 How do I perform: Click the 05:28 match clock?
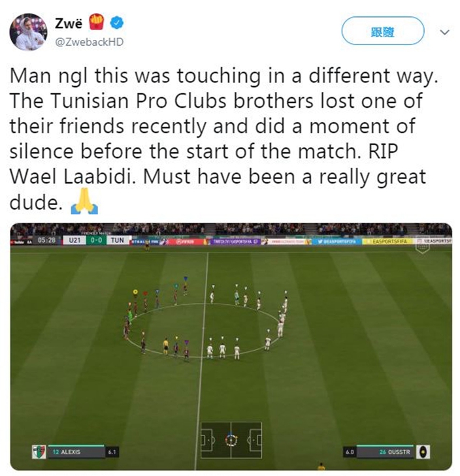[x=46, y=240]
